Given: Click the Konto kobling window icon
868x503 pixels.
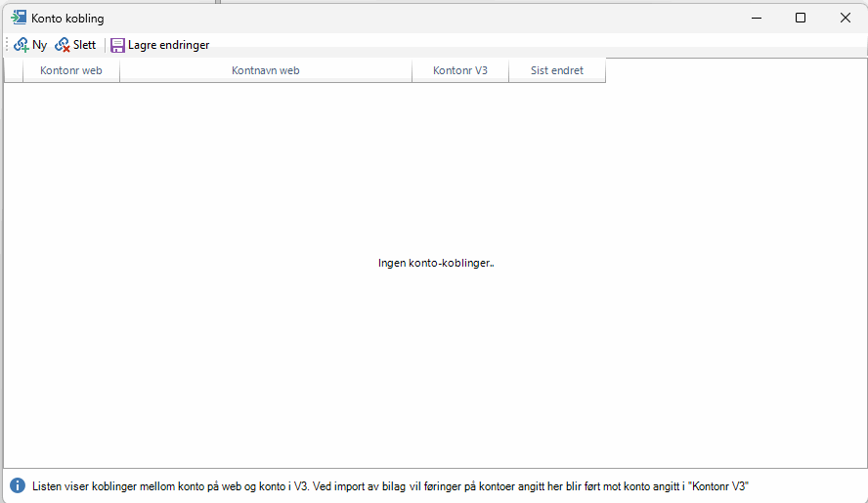Looking at the screenshot, I should 19,18.
